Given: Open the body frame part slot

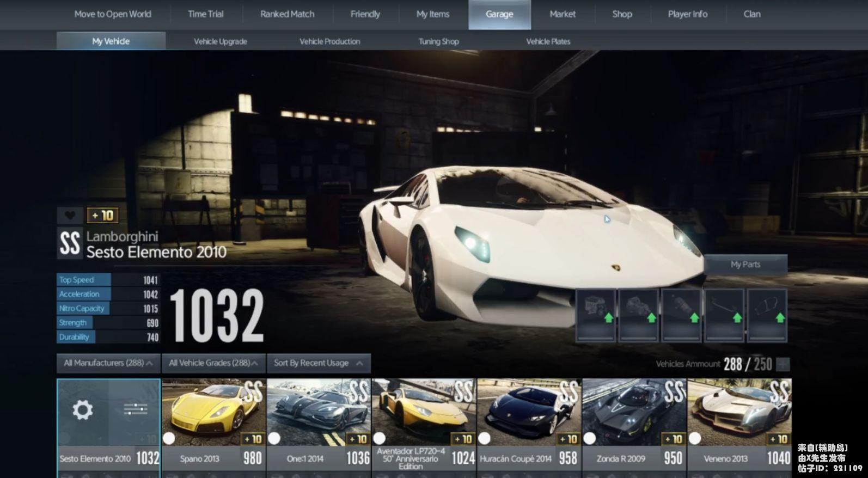Looking at the screenshot, I should coord(767,315).
